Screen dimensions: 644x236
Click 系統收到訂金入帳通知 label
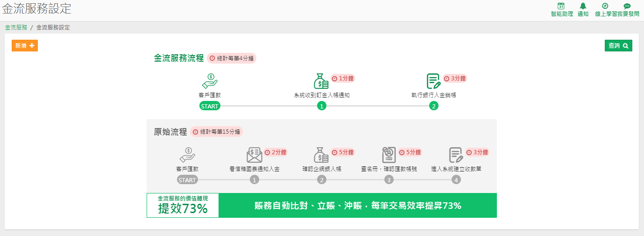322,95
